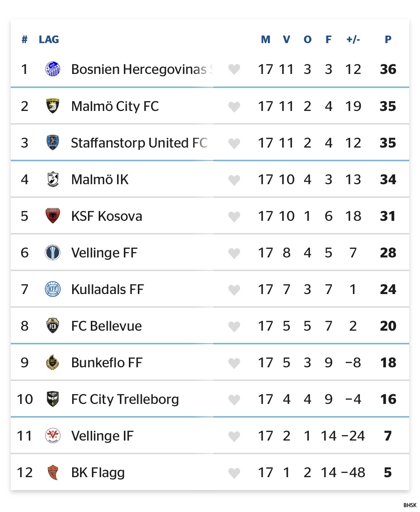Viewport: 420px width, 512px height.
Task: Click the Kulladals FF KFF badge
Action: [x=53, y=289]
